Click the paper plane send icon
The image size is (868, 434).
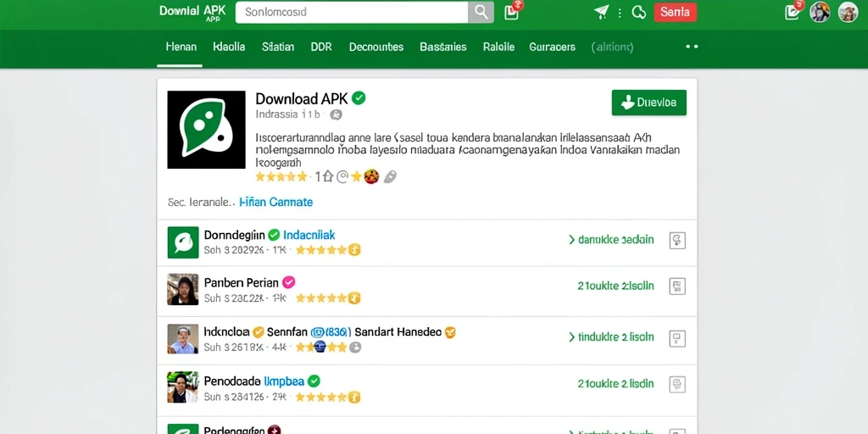[x=601, y=12]
